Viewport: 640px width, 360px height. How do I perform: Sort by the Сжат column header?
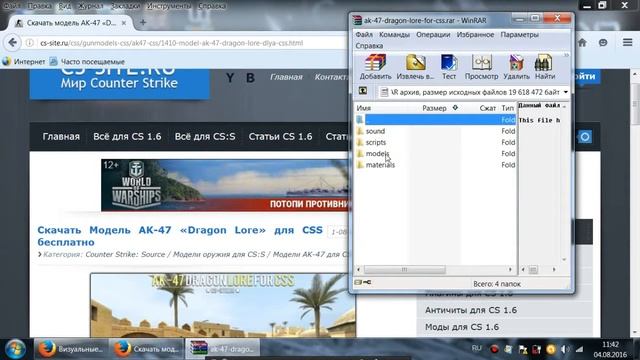click(487, 108)
